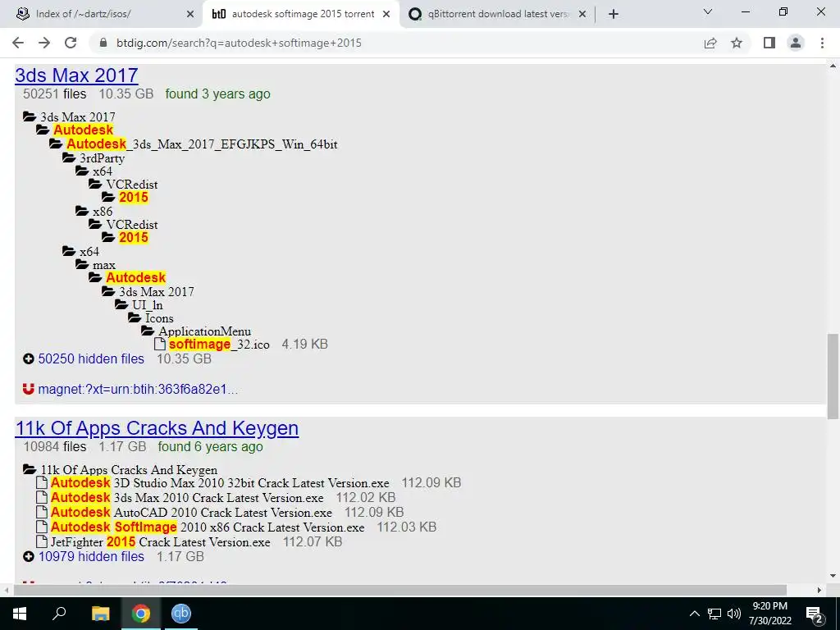Screen dimensions: 840x630
Task: Click the plus icon beside 50250 hidden files
Action: 29,359
